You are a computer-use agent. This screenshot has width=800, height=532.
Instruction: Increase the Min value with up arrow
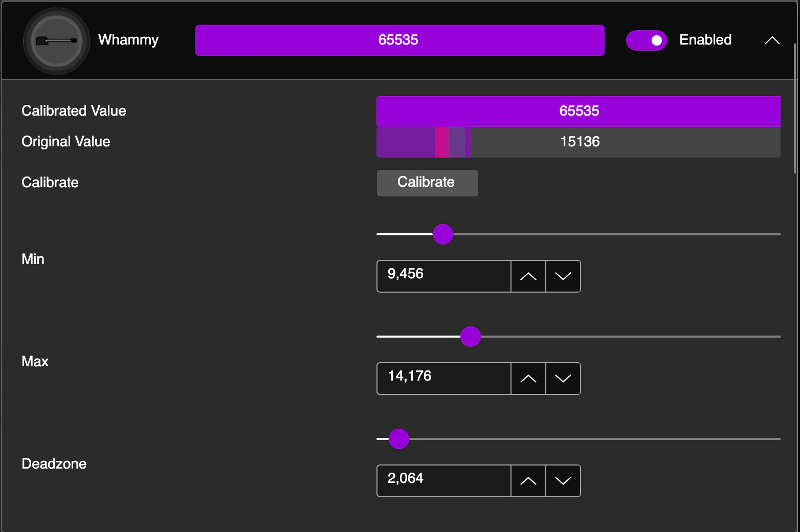pyautogui.click(x=528, y=276)
